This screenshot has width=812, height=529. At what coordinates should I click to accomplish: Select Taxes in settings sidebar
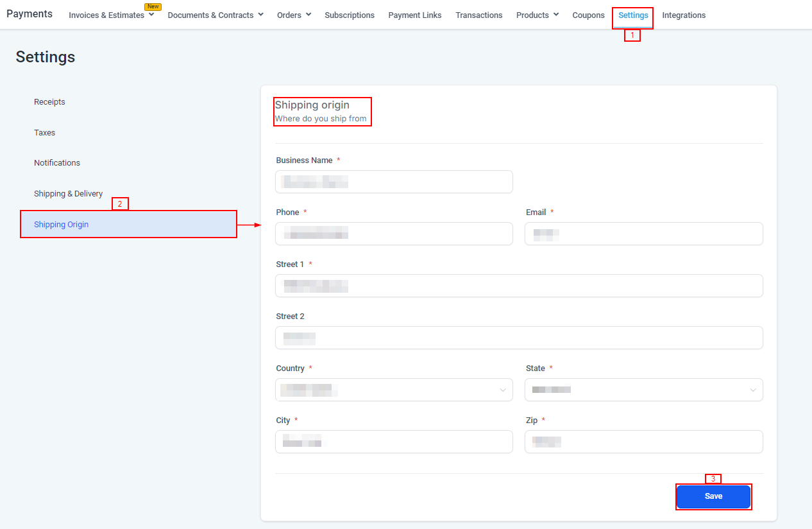(45, 133)
